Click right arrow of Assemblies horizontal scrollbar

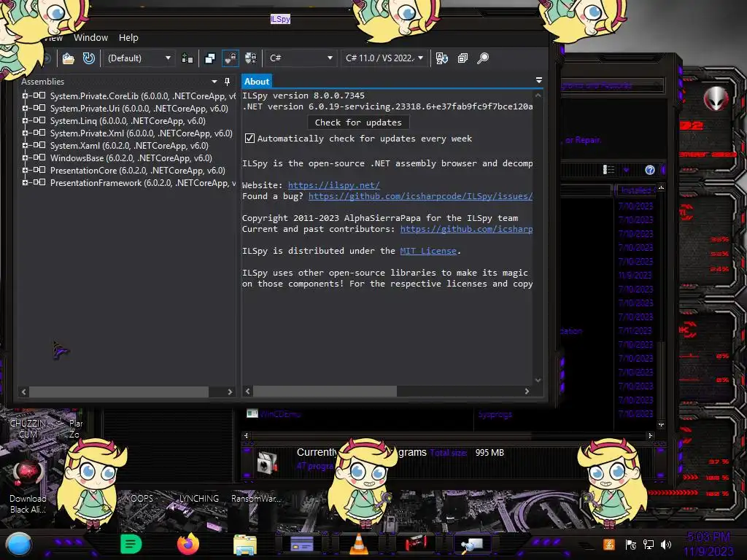pos(230,392)
